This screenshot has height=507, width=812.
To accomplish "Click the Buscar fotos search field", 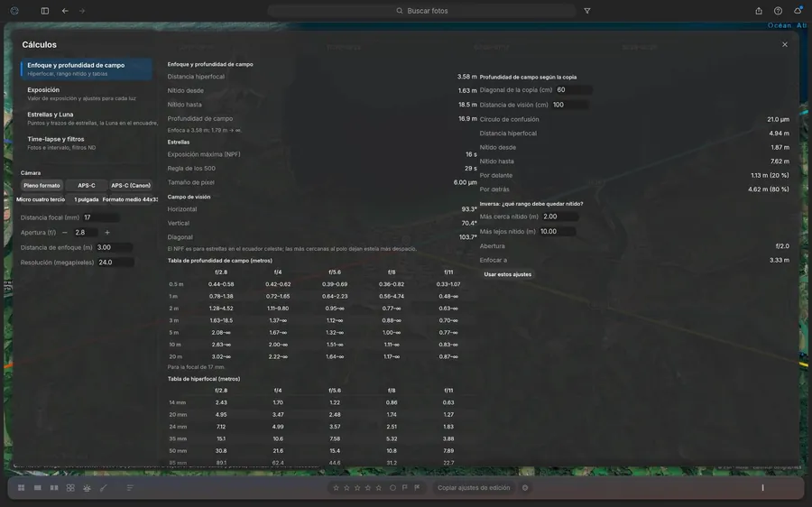I will (x=422, y=11).
